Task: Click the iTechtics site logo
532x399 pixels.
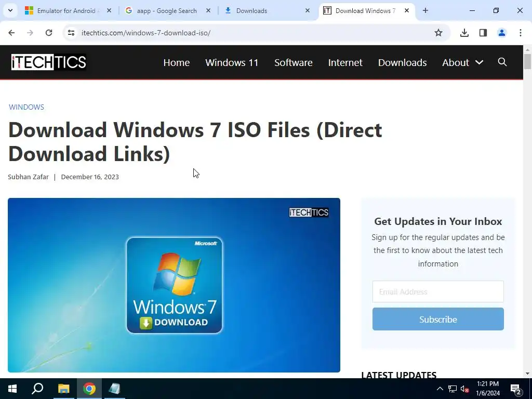Action: tap(48, 62)
